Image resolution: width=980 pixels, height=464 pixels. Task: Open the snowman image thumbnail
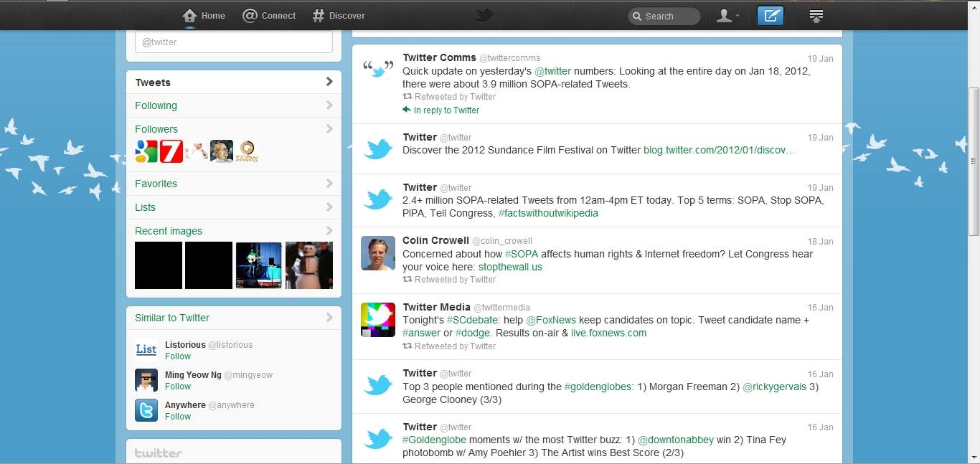point(309,265)
